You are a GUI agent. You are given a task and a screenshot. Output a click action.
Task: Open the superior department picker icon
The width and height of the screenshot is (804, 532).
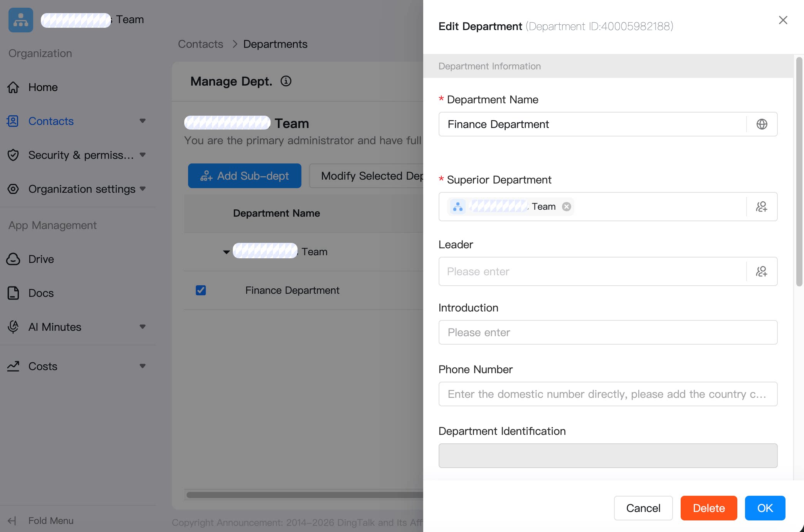[x=762, y=207]
